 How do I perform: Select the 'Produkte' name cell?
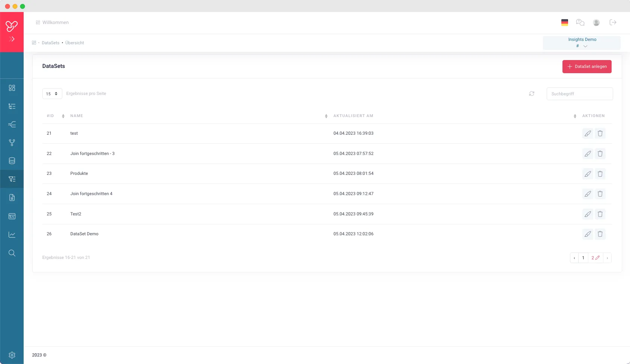[x=79, y=173]
